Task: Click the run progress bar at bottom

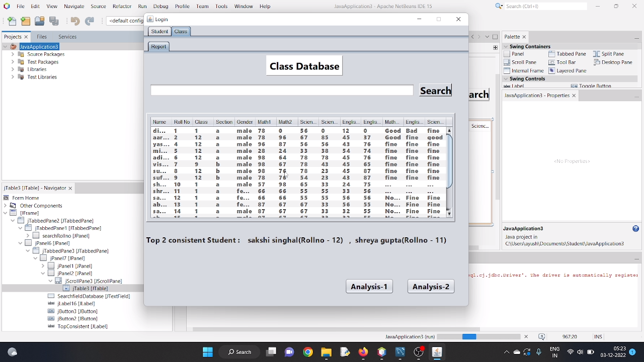Action: (478, 337)
